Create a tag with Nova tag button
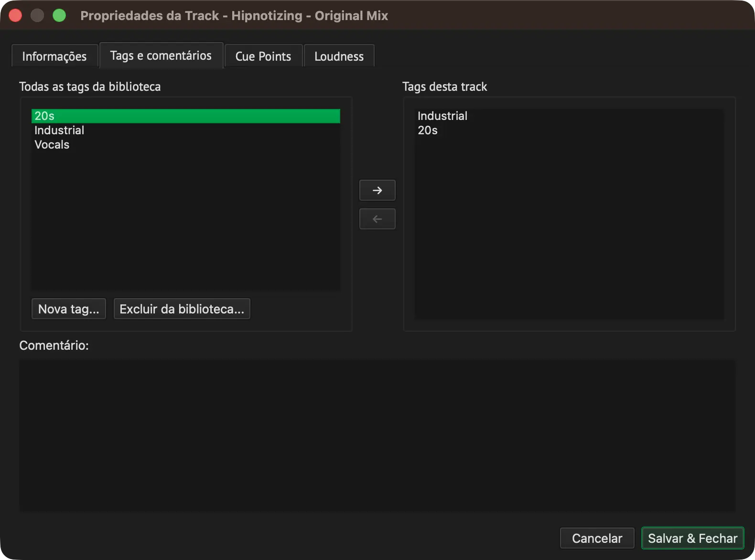The height and width of the screenshot is (560, 755). [69, 309]
